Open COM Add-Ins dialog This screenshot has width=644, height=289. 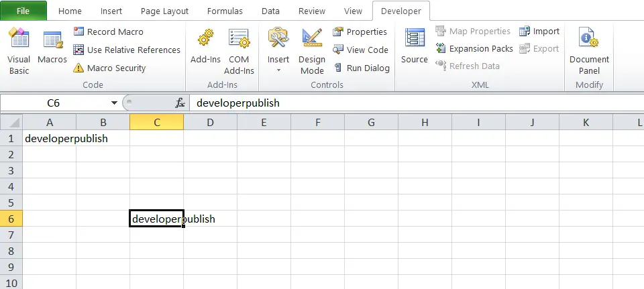tap(239, 52)
